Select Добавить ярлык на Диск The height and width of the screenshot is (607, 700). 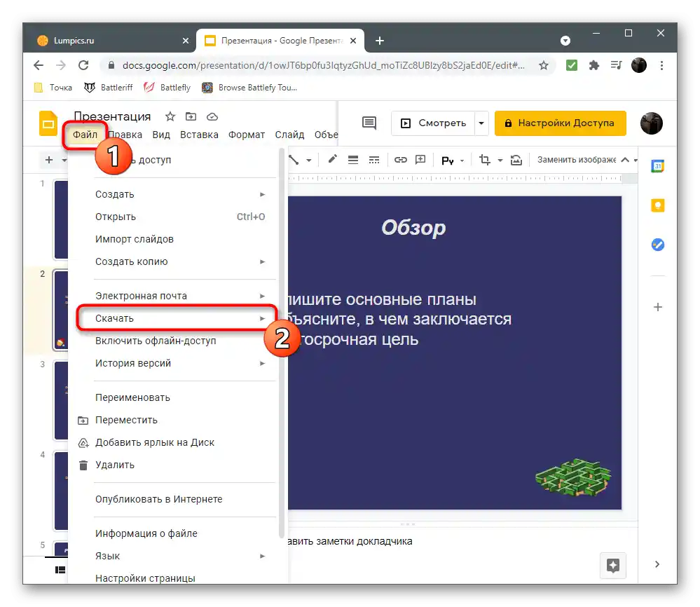pos(177,442)
